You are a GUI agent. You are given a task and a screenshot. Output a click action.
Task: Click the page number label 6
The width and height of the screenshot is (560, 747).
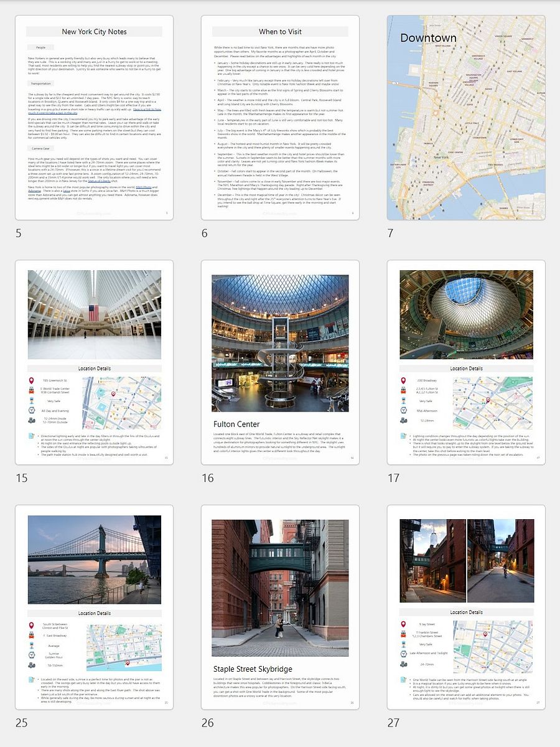pyautogui.click(x=204, y=233)
